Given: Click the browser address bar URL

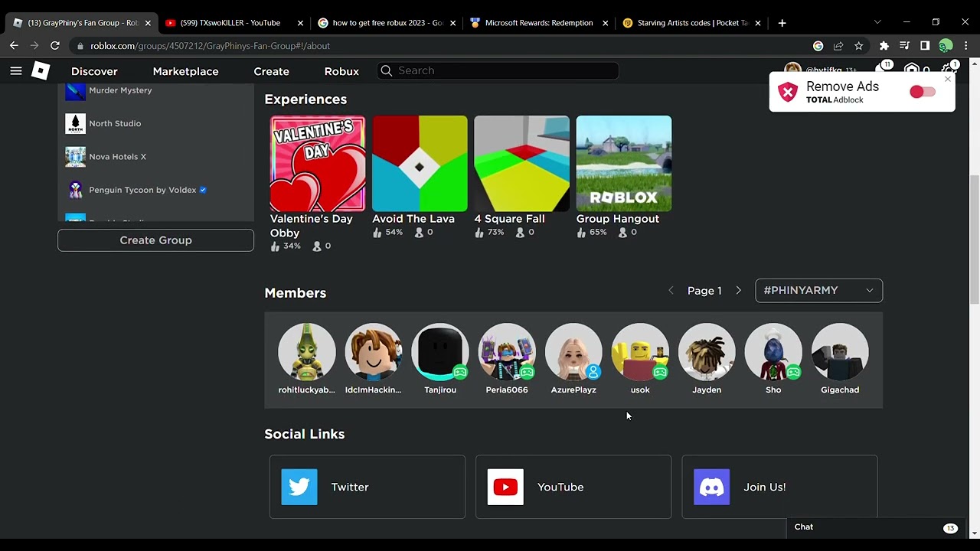Looking at the screenshot, I should [x=210, y=46].
